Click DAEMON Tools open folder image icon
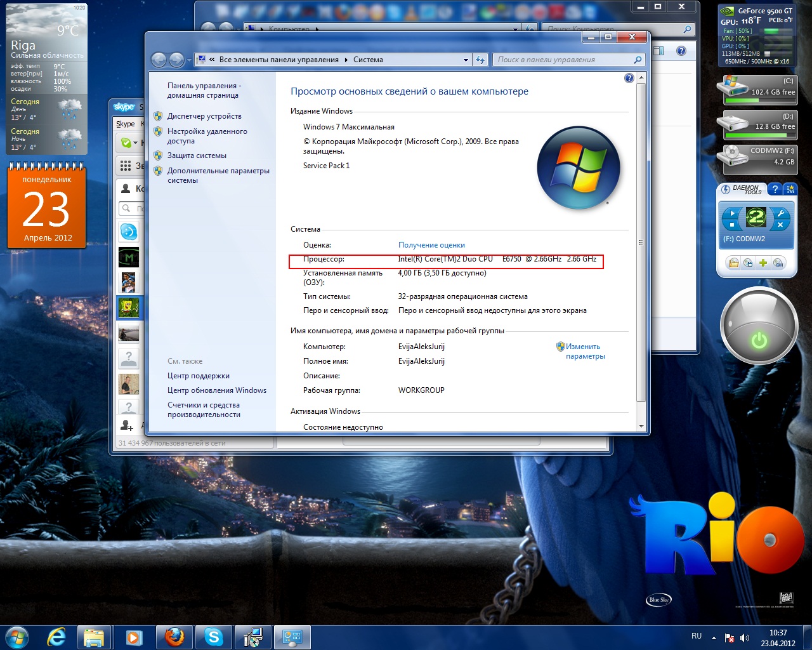 (733, 263)
